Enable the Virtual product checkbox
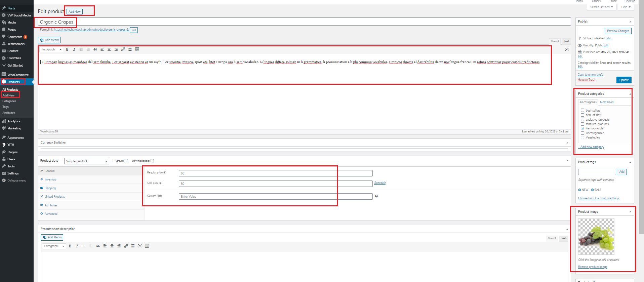This screenshot has height=282, width=644. (126, 161)
